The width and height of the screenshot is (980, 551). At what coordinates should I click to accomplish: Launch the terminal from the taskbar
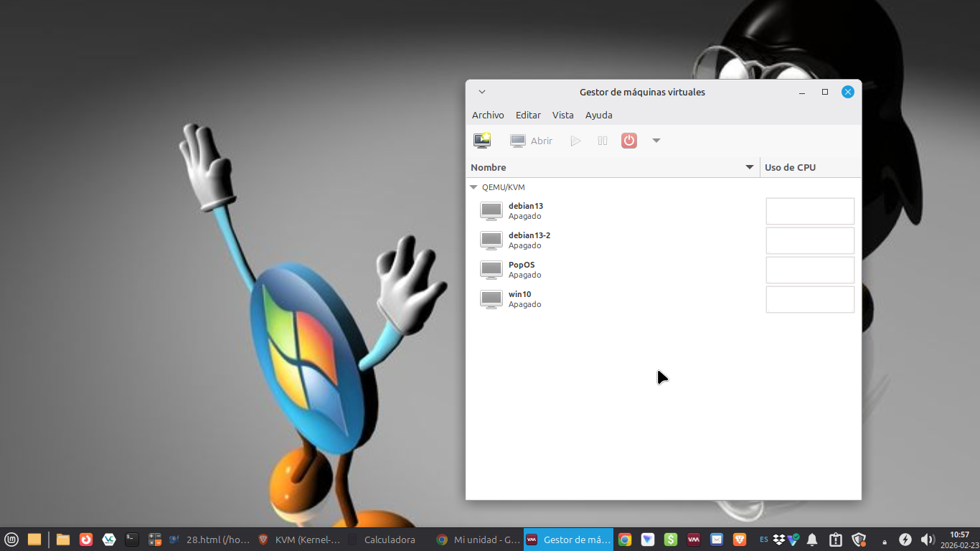click(x=131, y=540)
